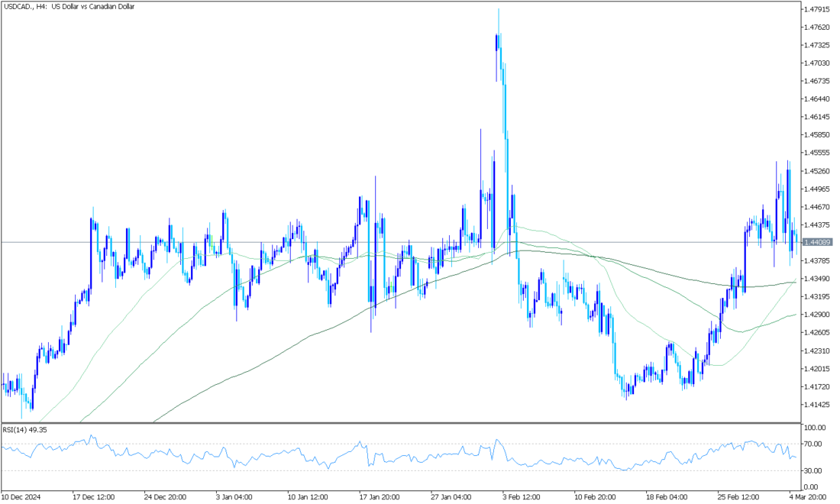Click the 1.44965 price scale value
The image size is (840, 504).
tap(816, 189)
